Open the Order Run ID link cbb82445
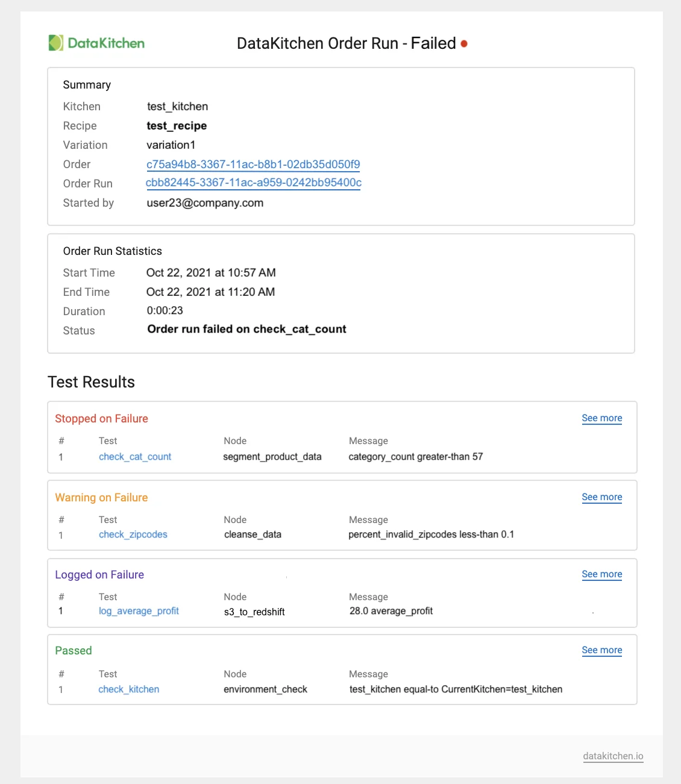 253,183
